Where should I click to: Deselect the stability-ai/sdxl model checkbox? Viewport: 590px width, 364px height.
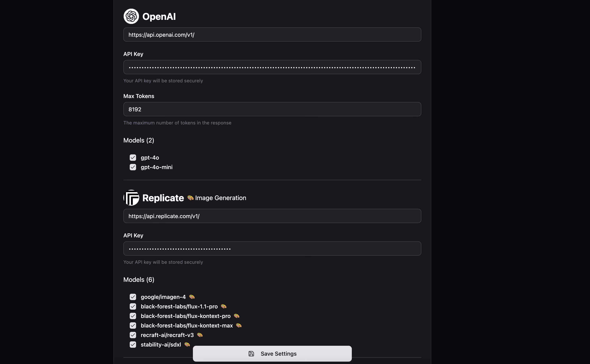point(133,345)
